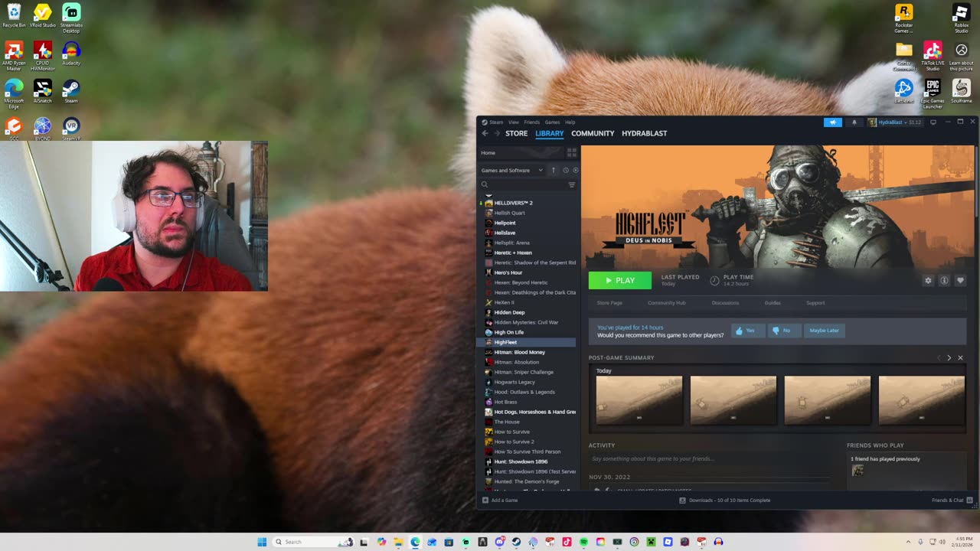Click the green PLAY button

click(x=620, y=281)
